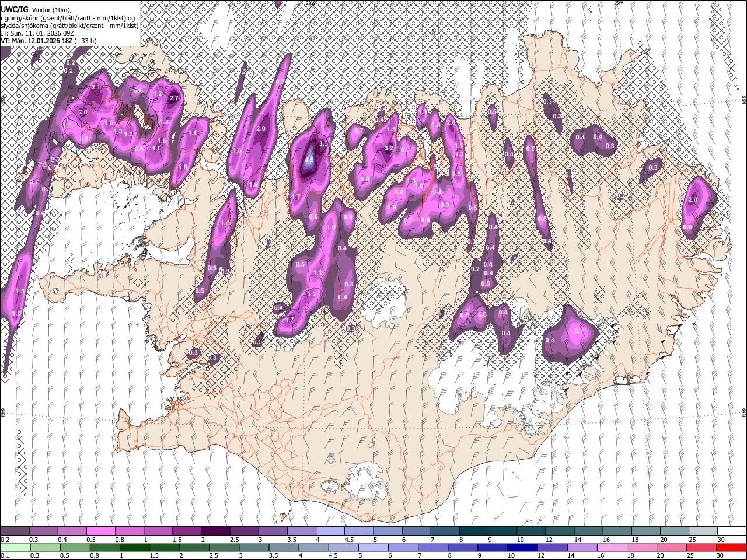The height and width of the screenshot is (560, 747).
Task: Click the 'VT: Mán. 12.01.2026 18Z' valid time
Action: pos(36,41)
